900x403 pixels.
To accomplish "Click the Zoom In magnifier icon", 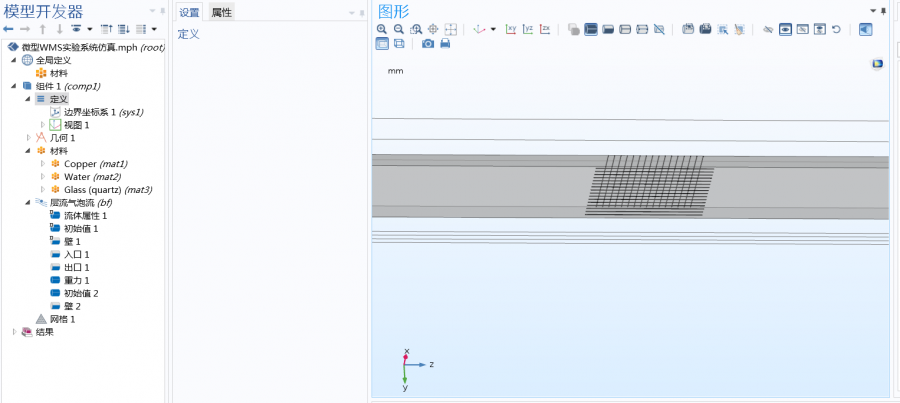I will 382,29.
